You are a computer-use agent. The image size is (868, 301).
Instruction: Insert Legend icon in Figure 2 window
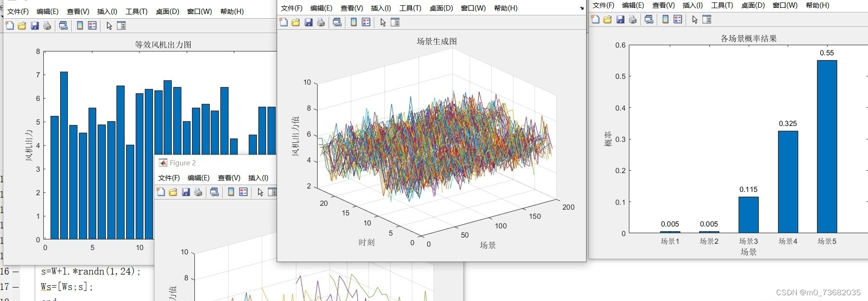pyautogui.click(x=243, y=192)
